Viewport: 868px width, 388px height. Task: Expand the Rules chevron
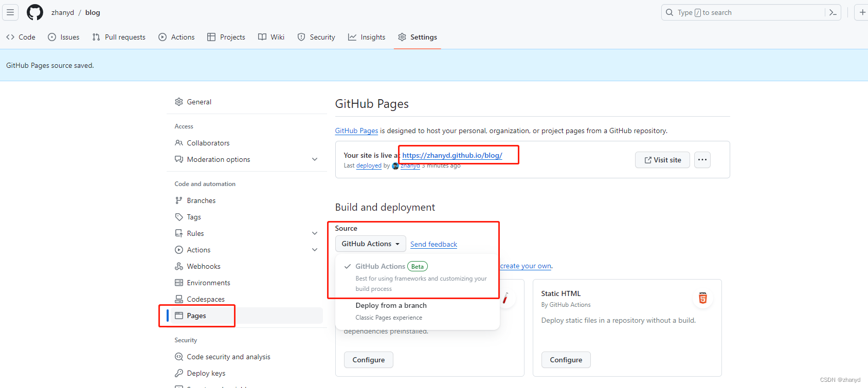coord(315,233)
